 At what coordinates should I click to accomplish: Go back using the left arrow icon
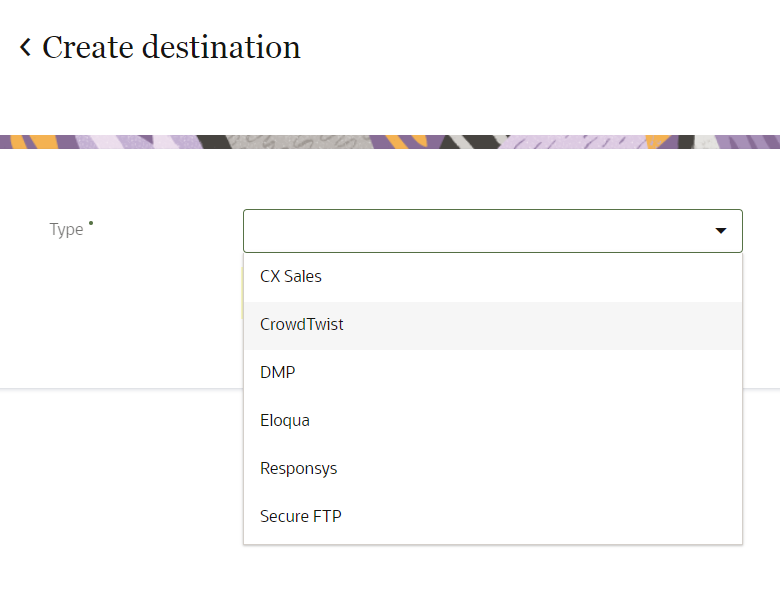25,47
